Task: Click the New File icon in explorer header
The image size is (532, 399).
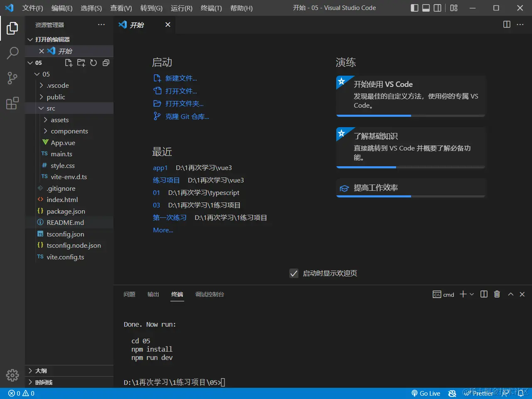Action: click(69, 63)
